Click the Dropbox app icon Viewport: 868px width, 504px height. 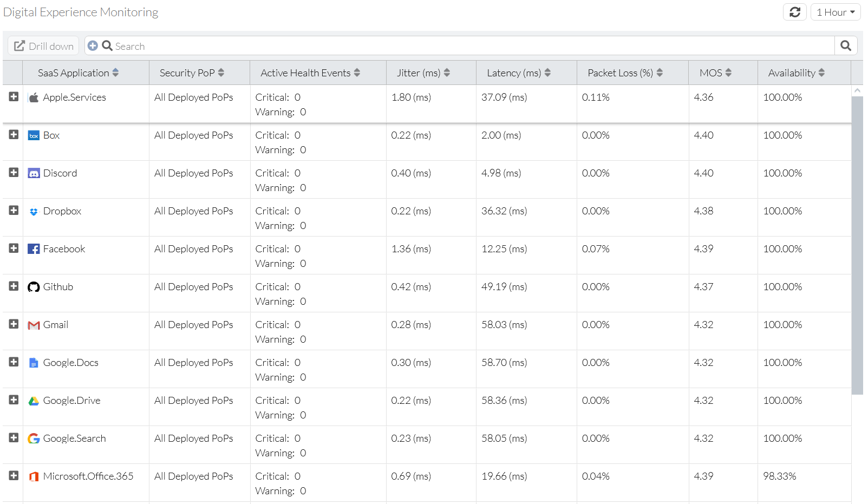(x=34, y=211)
